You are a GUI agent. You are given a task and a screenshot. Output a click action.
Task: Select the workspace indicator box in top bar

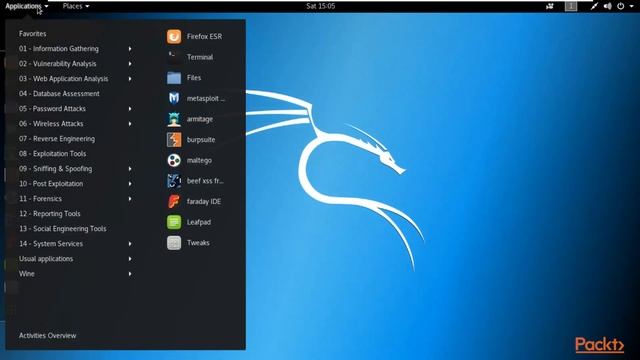pos(571,6)
